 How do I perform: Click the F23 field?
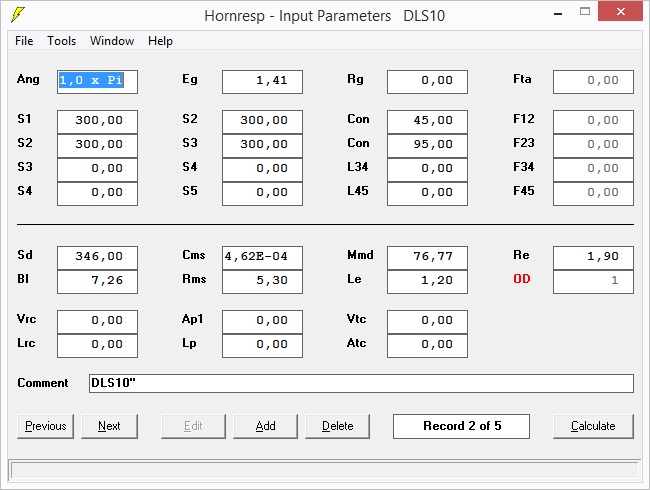(593, 146)
